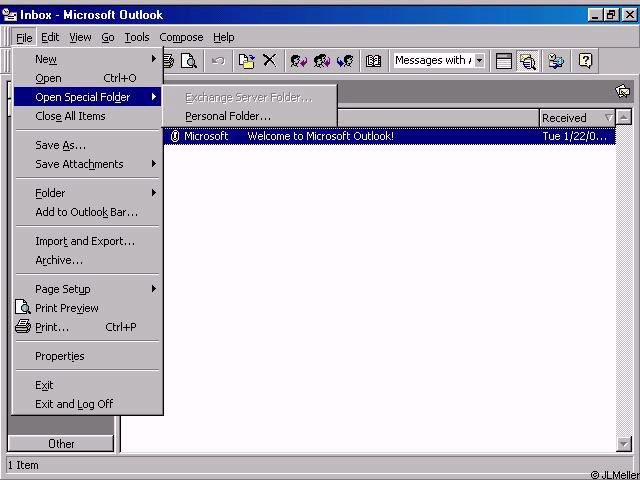The height and width of the screenshot is (480, 640).
Task: Open the File menu
Action: 24,38
